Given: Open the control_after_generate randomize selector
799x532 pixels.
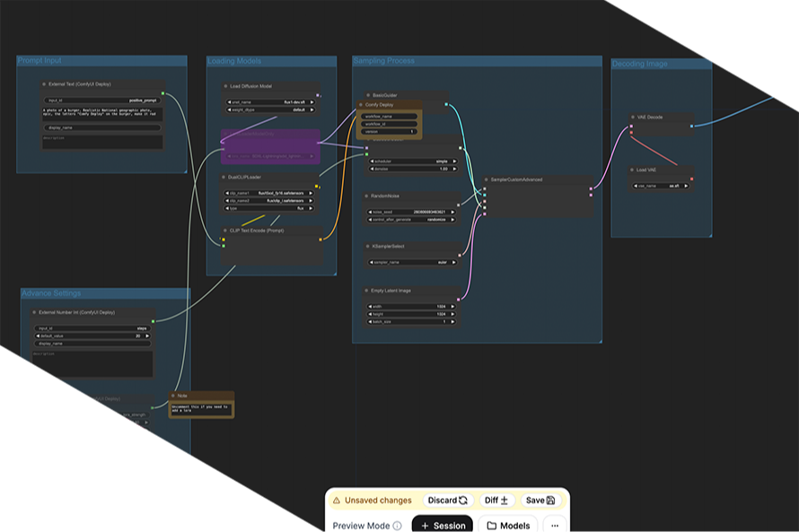Looking at the screenshot, I should 411,219.
